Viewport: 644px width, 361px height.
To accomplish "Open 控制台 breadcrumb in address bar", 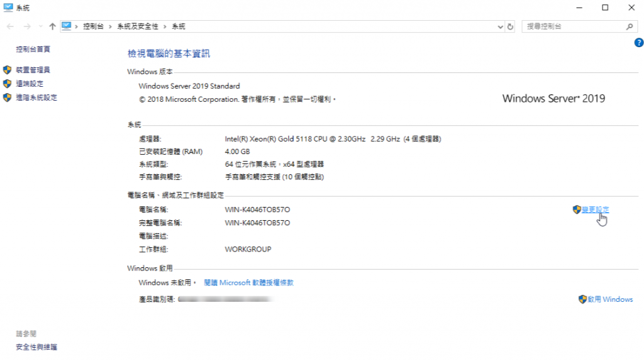I will point(93,26).
